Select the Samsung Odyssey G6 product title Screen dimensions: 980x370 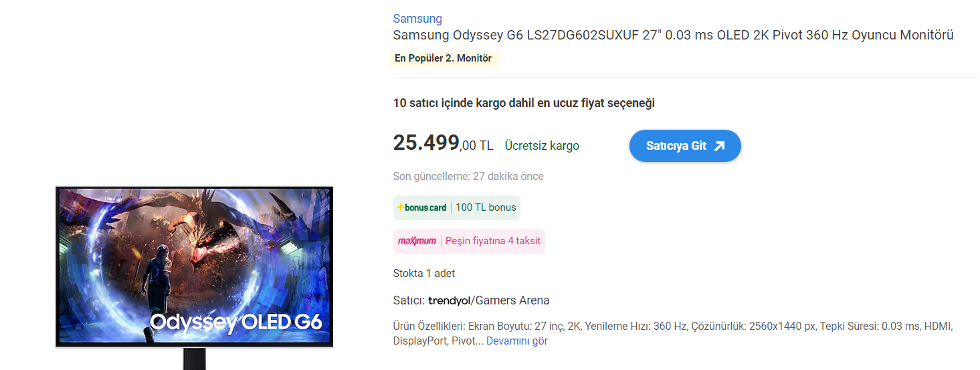pyautogui.click(x=672, y=35)
